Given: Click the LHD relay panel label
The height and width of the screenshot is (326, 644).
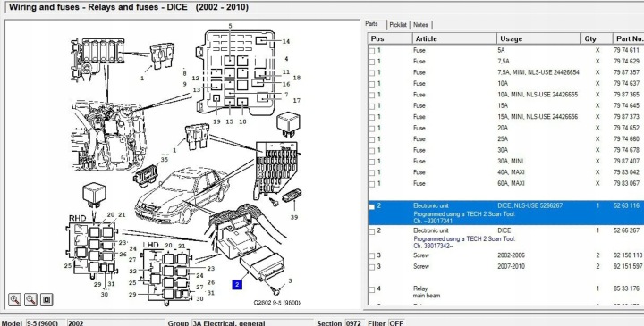Looking at the screenshot, I should pyautogui.click(x=150, y=246).
